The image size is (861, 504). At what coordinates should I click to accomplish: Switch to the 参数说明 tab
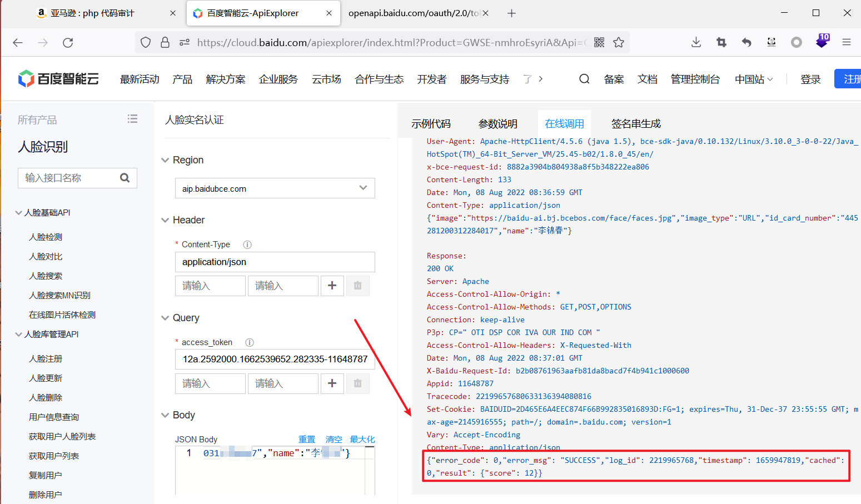497,124
